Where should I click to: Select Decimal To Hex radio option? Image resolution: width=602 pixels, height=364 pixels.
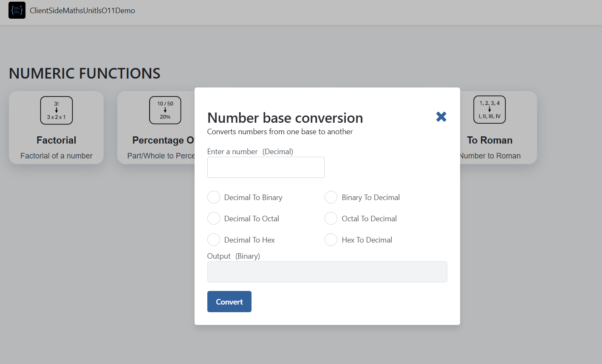click(x=214, y=240)
